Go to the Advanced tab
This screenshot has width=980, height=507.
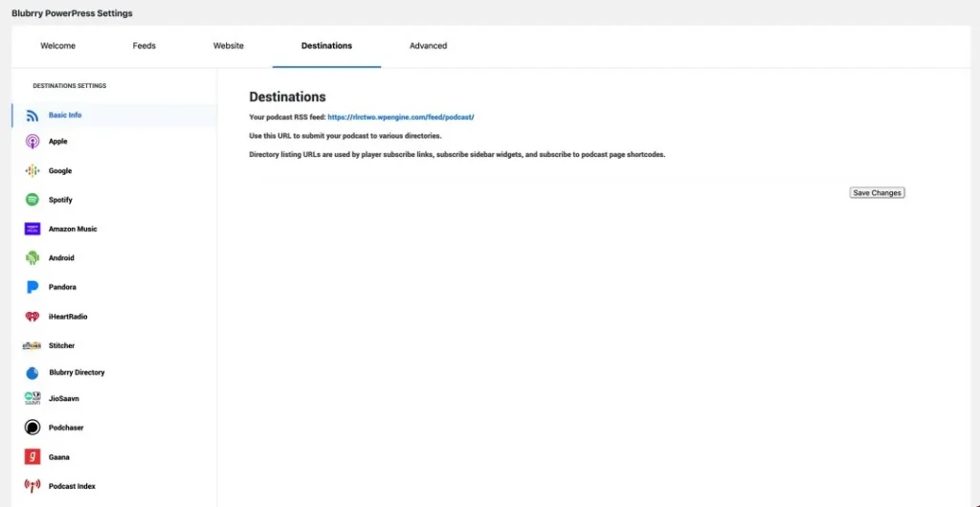click(428, 46)
